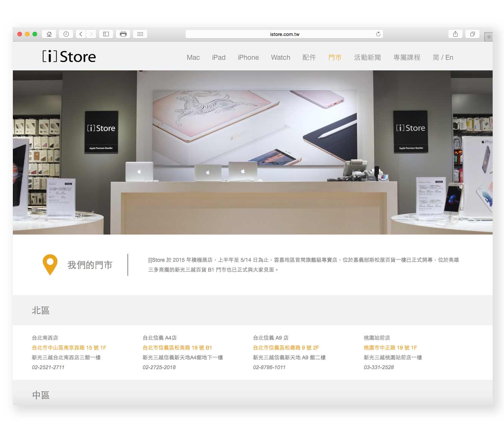Open the iPad menu item

pyautogui.click(x=219, y=58)
